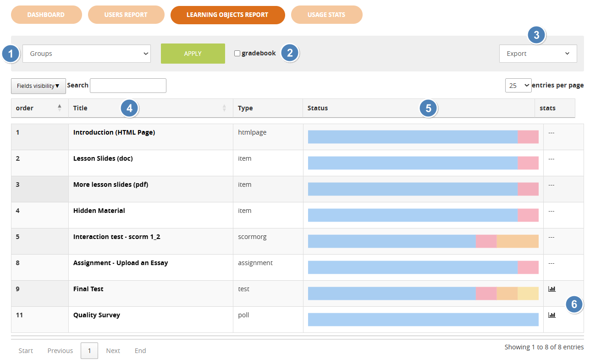601x364 pixels.
Task: Open the Users Report tab
Action: 126,15
